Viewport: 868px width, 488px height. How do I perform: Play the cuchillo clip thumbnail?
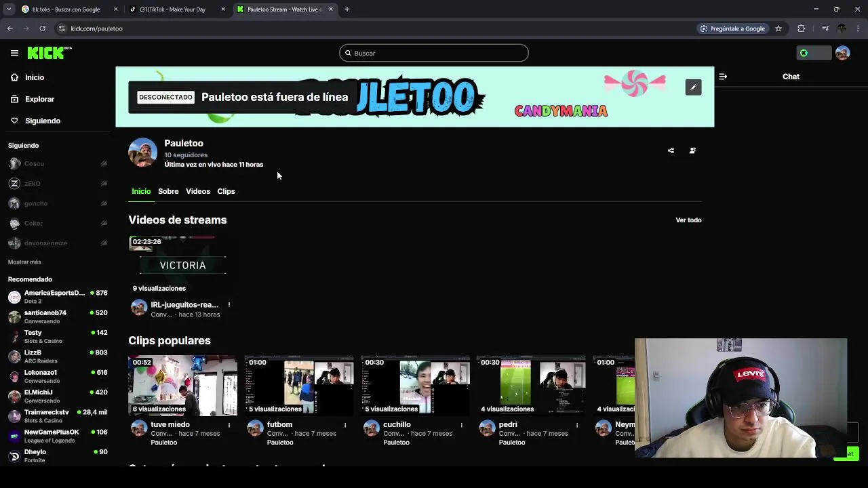pos(415,386)
